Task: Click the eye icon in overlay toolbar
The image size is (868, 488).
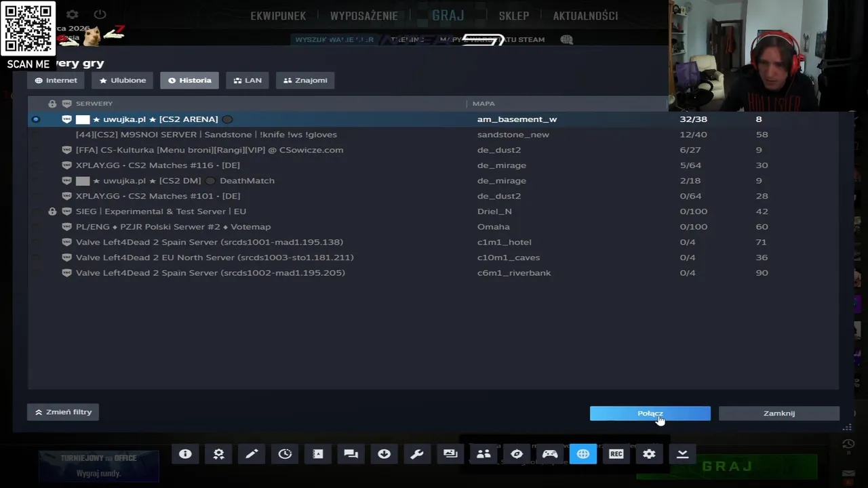Action: 517,454
